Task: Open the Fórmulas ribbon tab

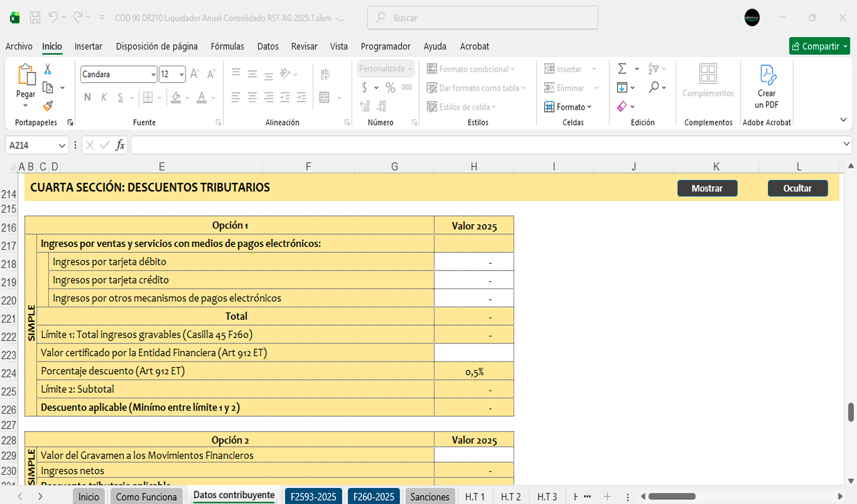Action: tap(227, 46)
